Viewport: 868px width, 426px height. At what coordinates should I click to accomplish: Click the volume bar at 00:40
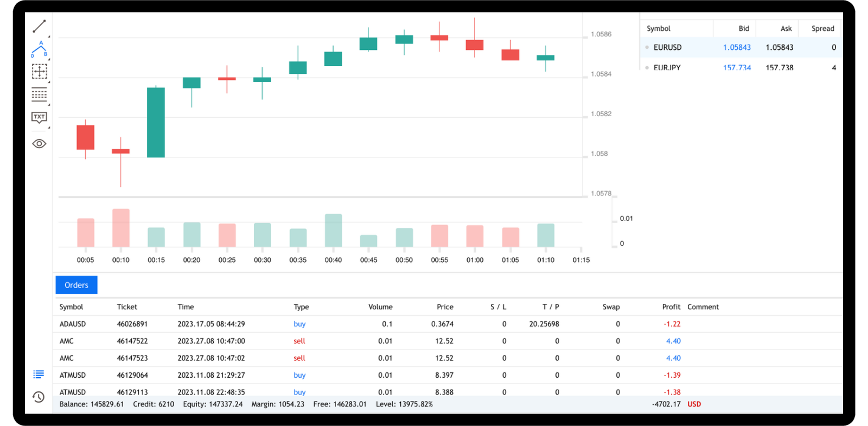tap(333, 231)
